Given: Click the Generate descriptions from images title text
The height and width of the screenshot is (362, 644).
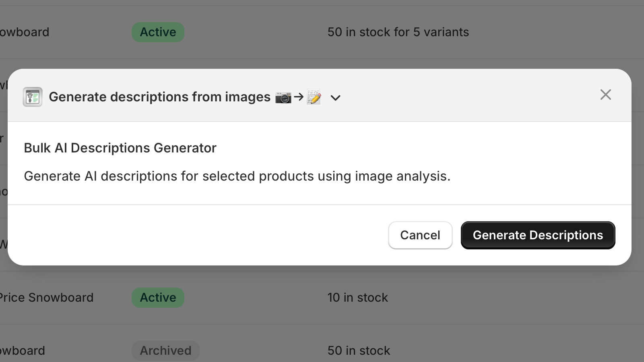Looking at the screenshot, I should tap(160, 97).
